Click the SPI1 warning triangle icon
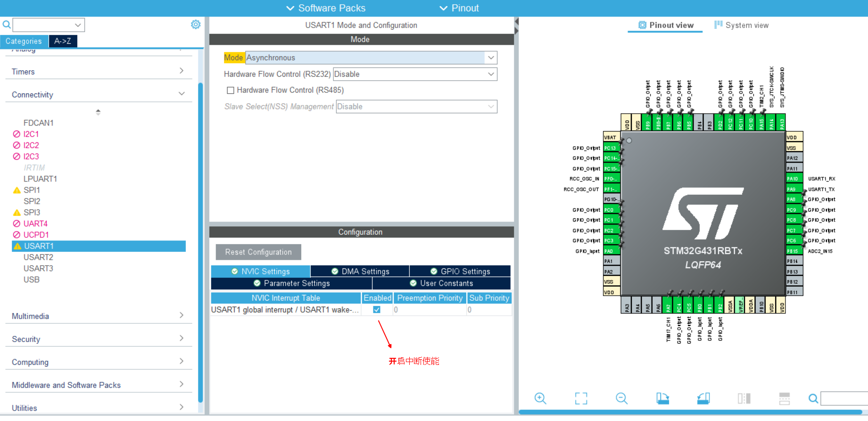This screenshot has width=868, height=421. coord(17,190)
